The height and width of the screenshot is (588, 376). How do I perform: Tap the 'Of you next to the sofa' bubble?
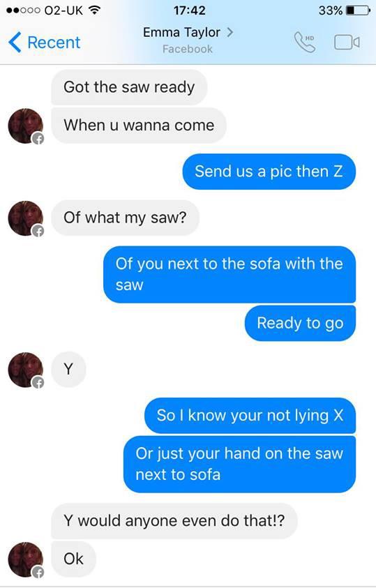pyautogui.click(x=230, y=275)
